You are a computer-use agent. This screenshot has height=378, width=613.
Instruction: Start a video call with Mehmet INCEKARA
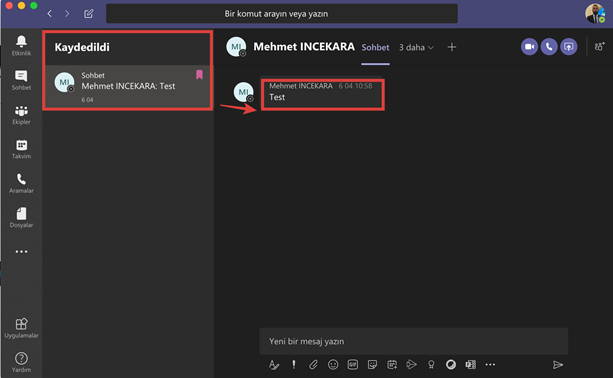529,47
